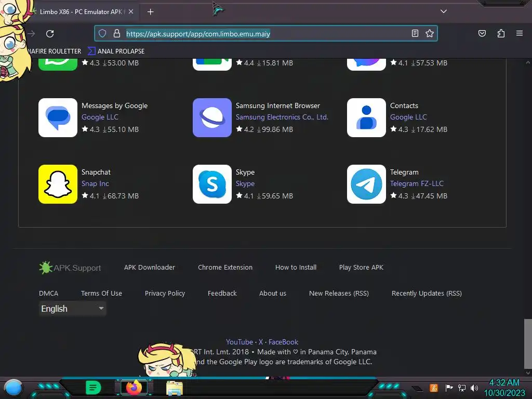Open the Skype app title
The height and width of the screenshot is (399, 532).
tap(245, 172)
